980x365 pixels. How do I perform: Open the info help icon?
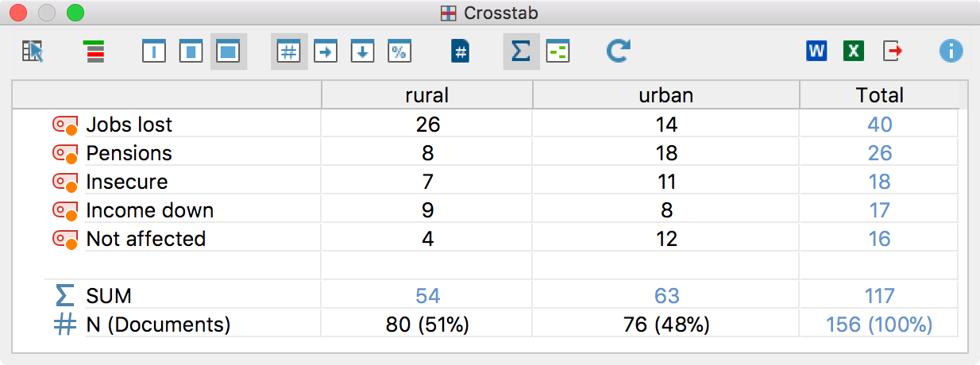tap(951, 52)
